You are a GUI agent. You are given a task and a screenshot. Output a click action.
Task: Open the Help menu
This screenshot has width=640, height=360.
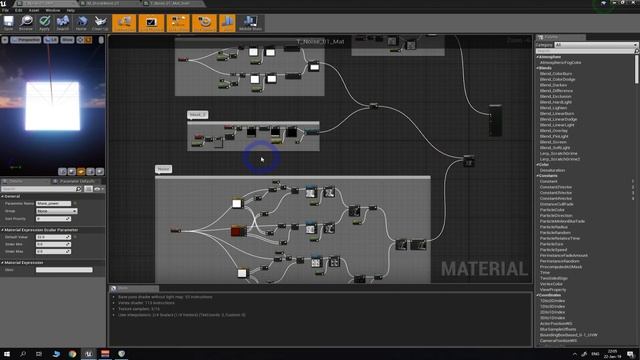click(71, 10)
